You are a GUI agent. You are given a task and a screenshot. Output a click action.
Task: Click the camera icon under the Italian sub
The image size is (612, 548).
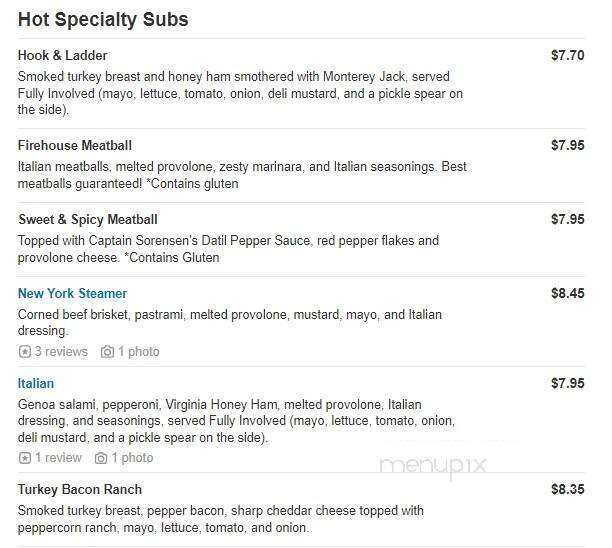point(101,458)
